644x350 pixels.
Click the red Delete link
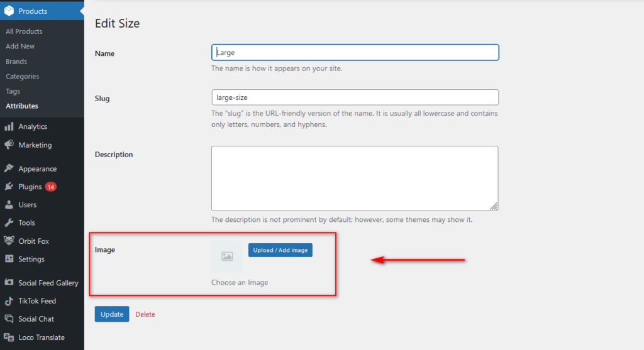click(x=145, y=314)
